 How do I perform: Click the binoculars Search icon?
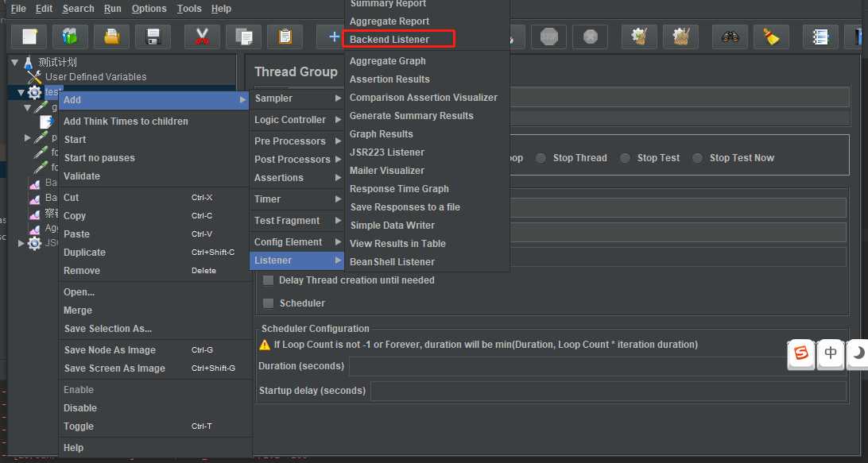click(730, 37)
